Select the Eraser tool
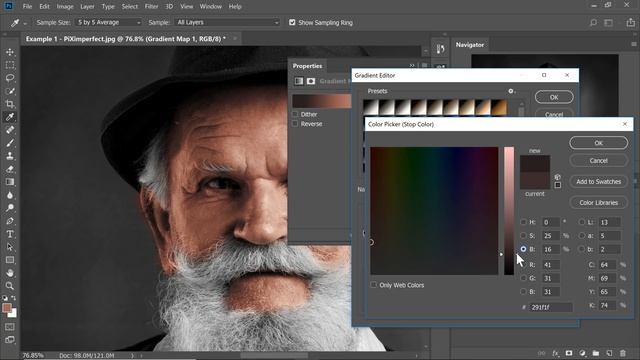This screenshot has height=360, width=640. point(10,169)
